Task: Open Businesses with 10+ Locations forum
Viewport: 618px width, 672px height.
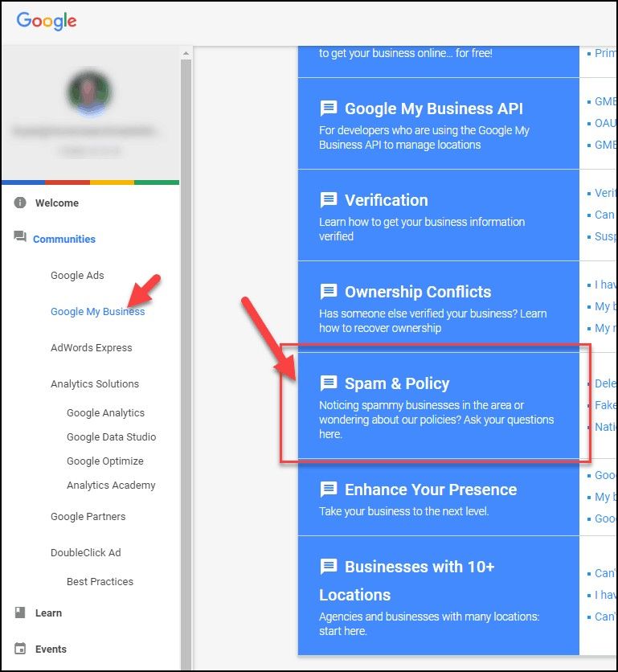Action: tap(407, 580)
